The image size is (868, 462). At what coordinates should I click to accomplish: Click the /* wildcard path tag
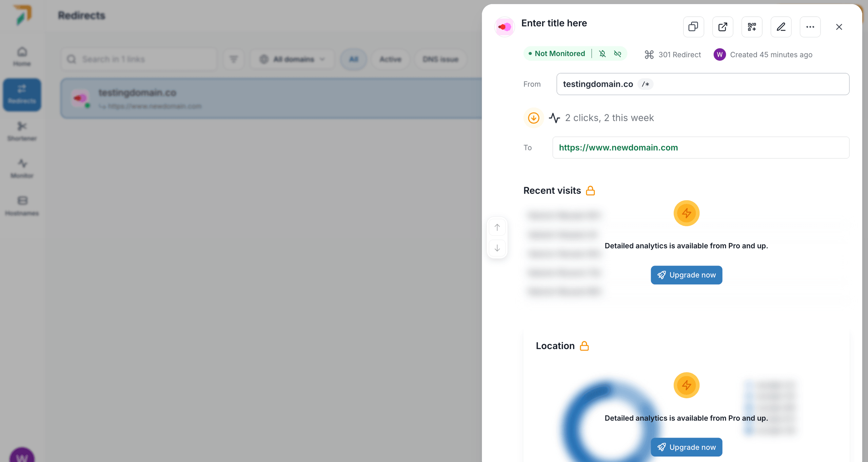tap(646, 84)
